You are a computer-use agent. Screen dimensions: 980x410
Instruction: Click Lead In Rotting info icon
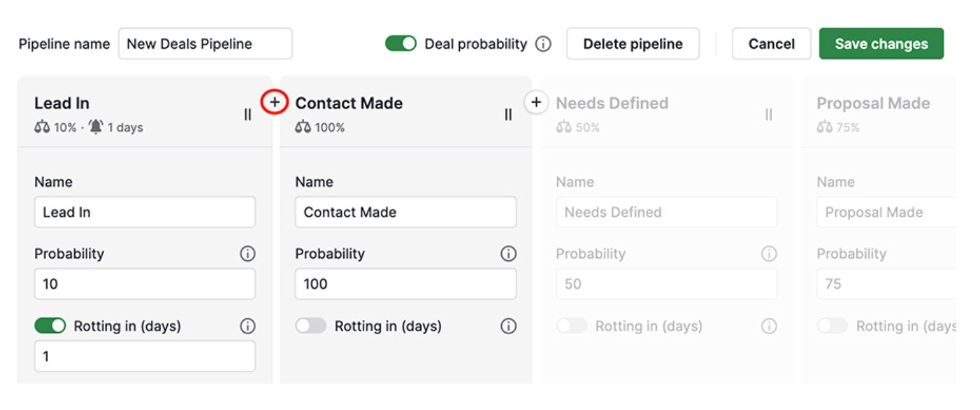(x=248, y=326)
